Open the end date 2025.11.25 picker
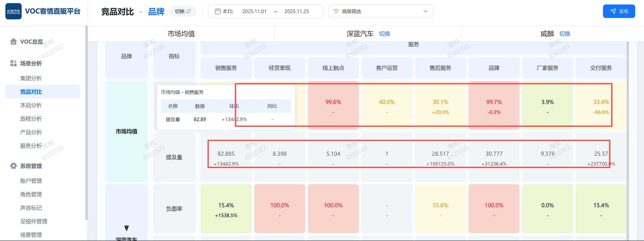This screenshot has width=644, height=241. click(x=296, y=11)
